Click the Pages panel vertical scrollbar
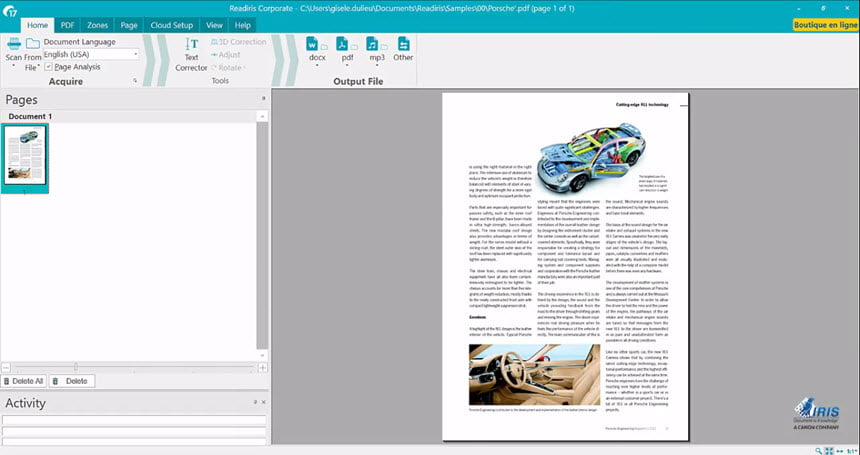The image size is (860, 455). pyautogui.click(x=262, y=235)
